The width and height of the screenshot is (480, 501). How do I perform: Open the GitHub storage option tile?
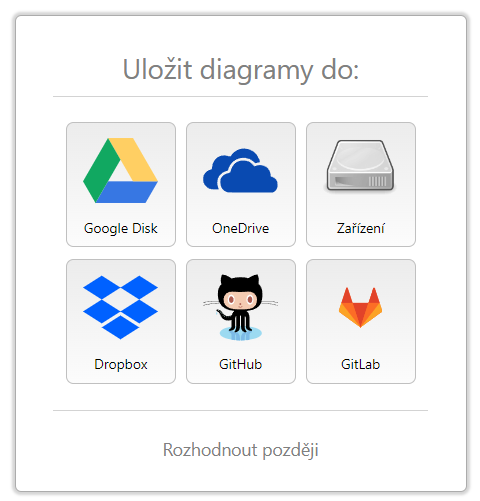(241, 321)
